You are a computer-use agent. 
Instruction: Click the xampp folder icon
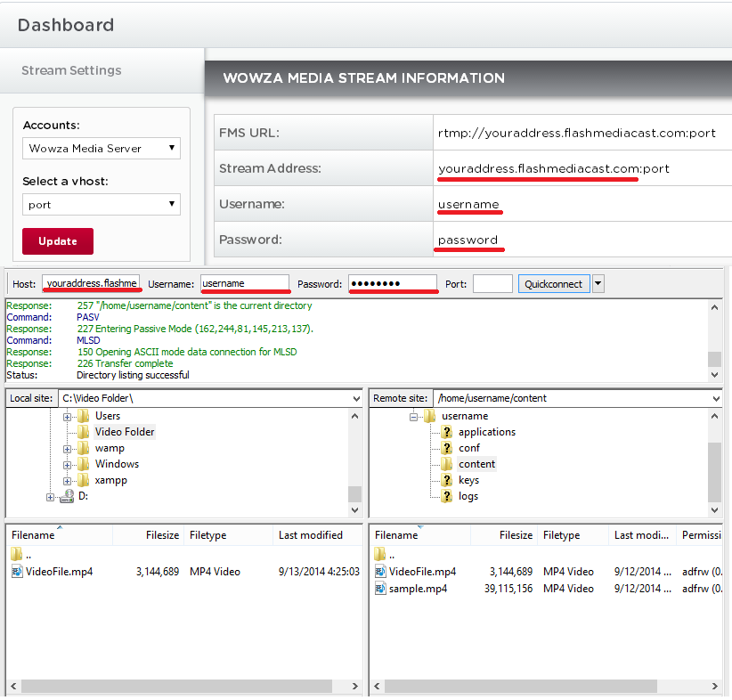84,480
